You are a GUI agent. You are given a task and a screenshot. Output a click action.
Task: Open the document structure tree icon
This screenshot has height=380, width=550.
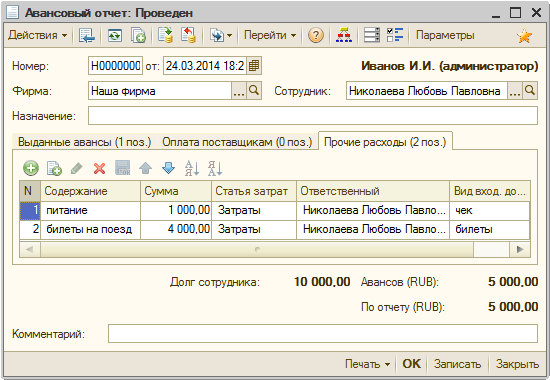(344, 35)
